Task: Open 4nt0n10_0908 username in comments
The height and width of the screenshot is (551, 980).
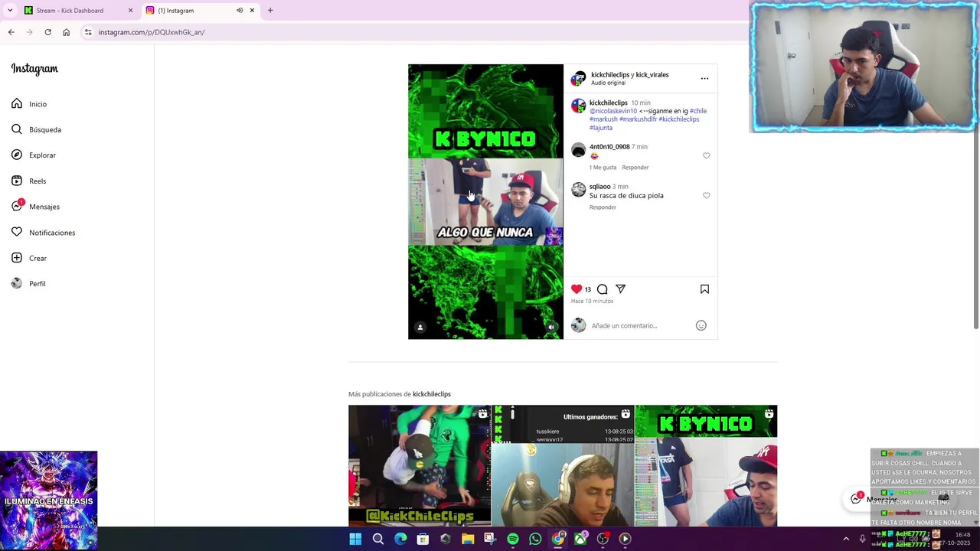Action: tap(609, 146)
